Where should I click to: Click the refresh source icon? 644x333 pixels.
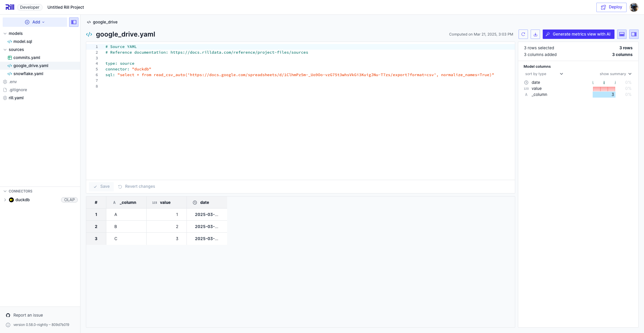523,34
